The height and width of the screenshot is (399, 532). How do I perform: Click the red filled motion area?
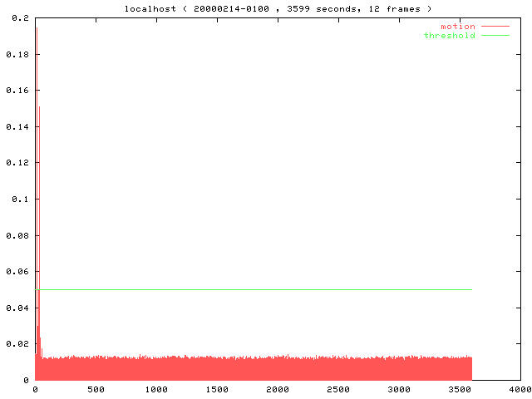pos(249,369)
